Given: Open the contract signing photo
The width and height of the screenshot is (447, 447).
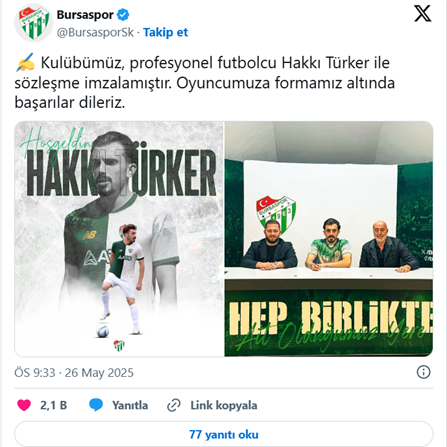Looking at the screenshot, I should (x=329, y=239).
